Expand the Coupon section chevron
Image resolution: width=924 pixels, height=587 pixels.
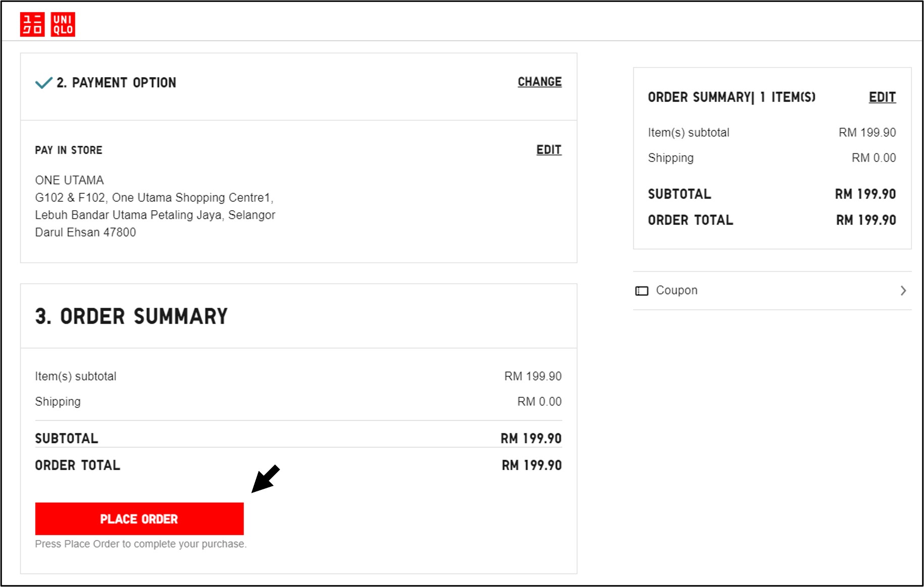[x=903, y=290]
